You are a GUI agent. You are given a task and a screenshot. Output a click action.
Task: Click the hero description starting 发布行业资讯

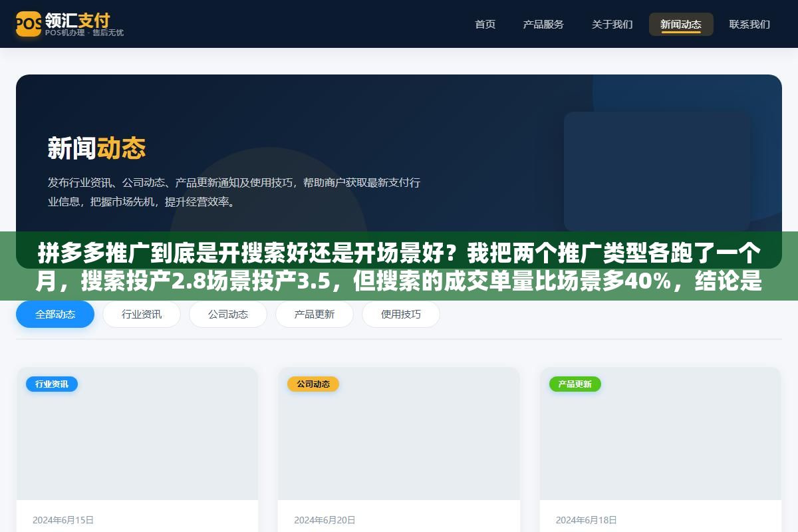[234, 192]
